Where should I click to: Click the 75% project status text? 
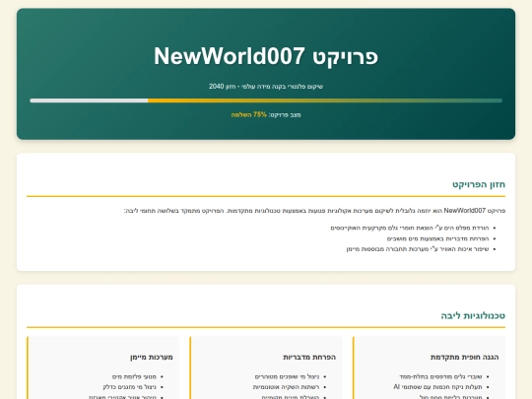[266, 114]
